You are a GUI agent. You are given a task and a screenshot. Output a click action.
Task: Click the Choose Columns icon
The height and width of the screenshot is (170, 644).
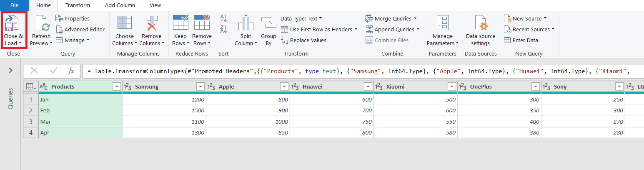pos(125,23)
